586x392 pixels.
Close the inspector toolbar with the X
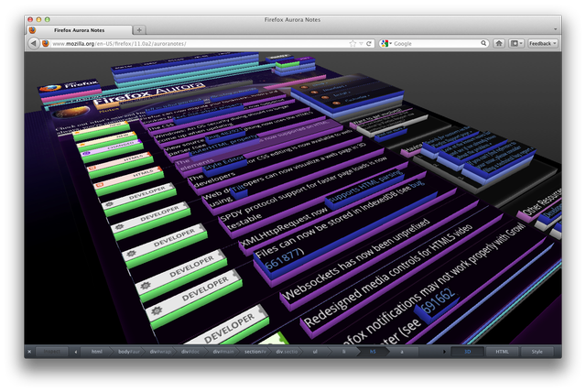point(29,352)
